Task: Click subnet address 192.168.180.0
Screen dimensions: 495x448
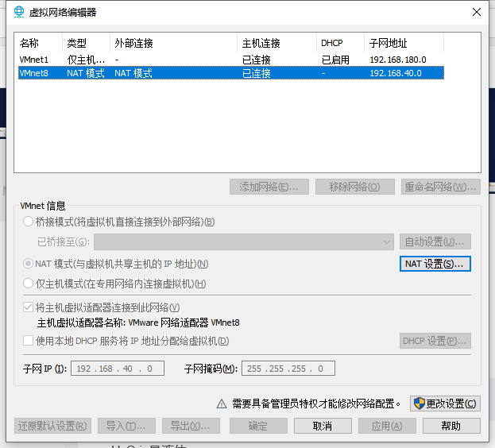Action: [398, 60]
